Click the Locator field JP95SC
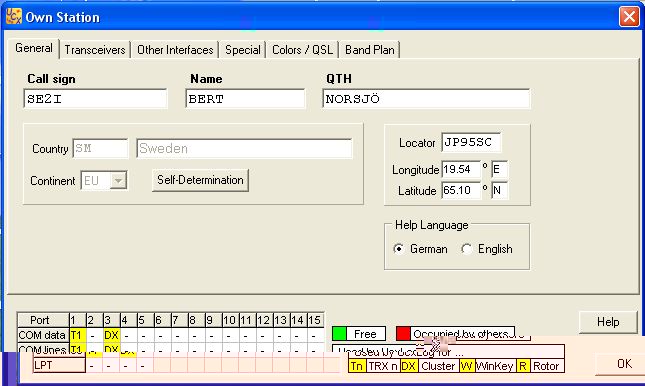The width and height of the screenshot is (645, 386). click(471, 142)
